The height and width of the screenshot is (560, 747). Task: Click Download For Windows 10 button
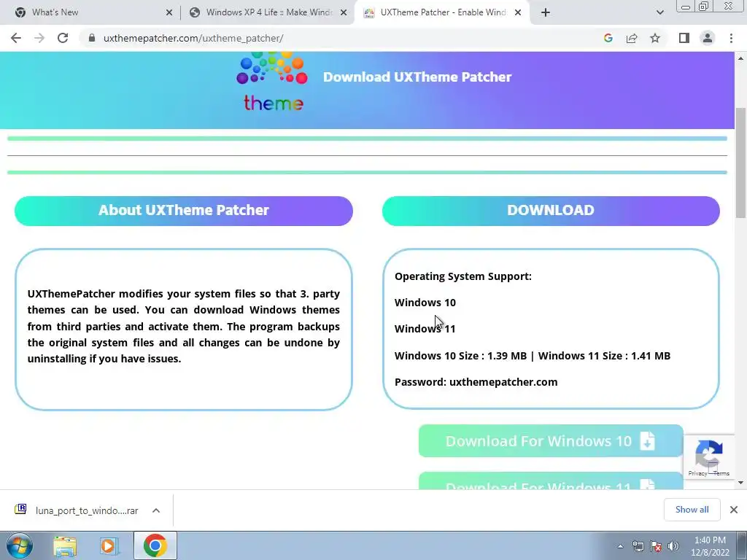[x=551, y=441]
